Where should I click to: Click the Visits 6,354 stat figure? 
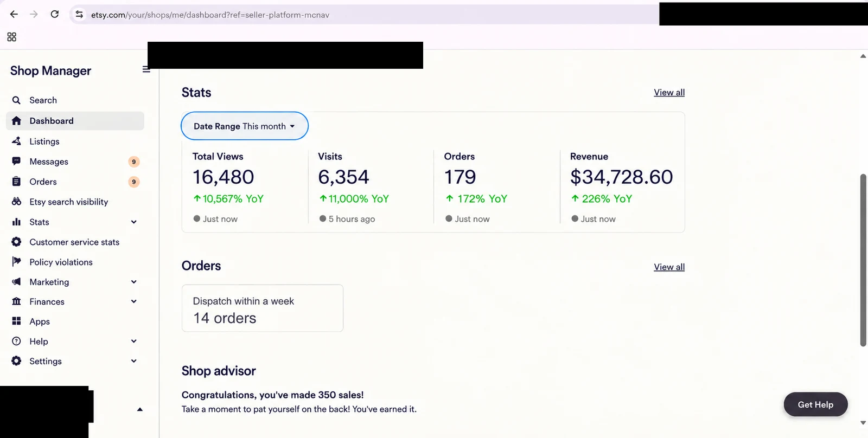click(x=343, y=177)
